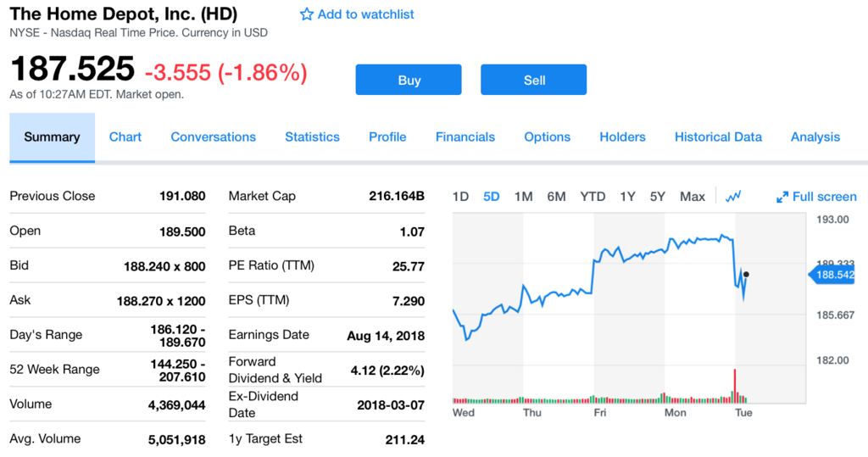Click the tall red volume spike bar
868x457 pixels.
[735, 386]
